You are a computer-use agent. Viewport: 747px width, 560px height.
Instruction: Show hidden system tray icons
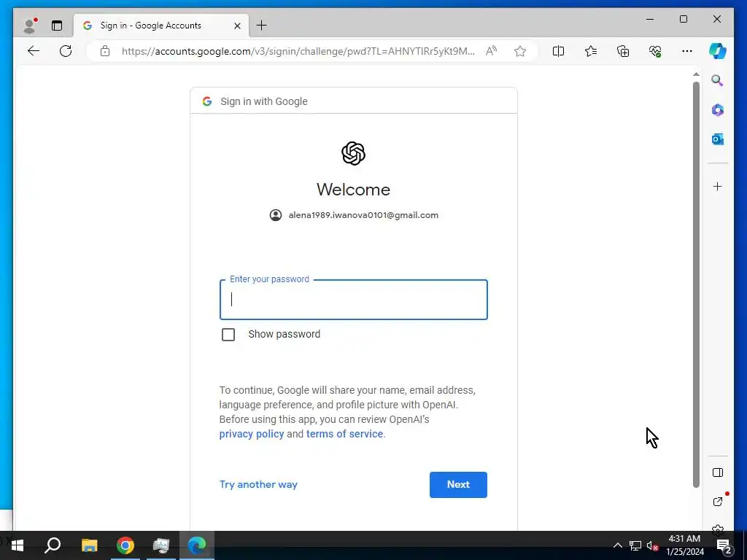pyautogui.click(x=617, y=545)
